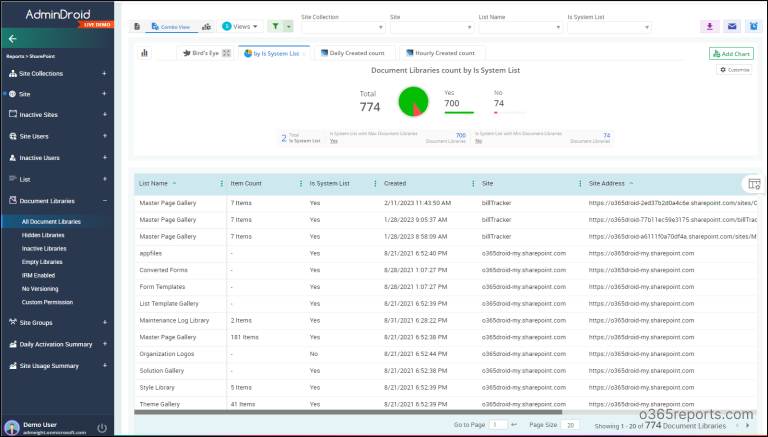Screen dimensions: 768x437
Task: Open Inactive Libraries report
Action: pos(44,248)
